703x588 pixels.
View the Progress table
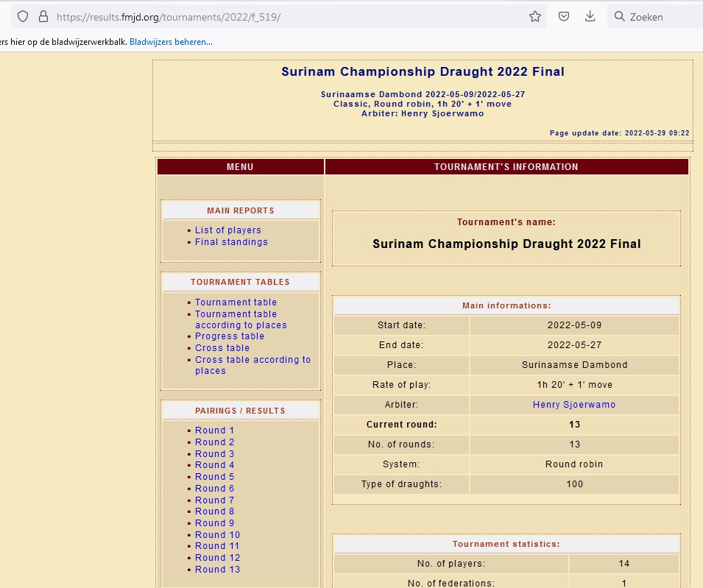(x=229, y=336)
